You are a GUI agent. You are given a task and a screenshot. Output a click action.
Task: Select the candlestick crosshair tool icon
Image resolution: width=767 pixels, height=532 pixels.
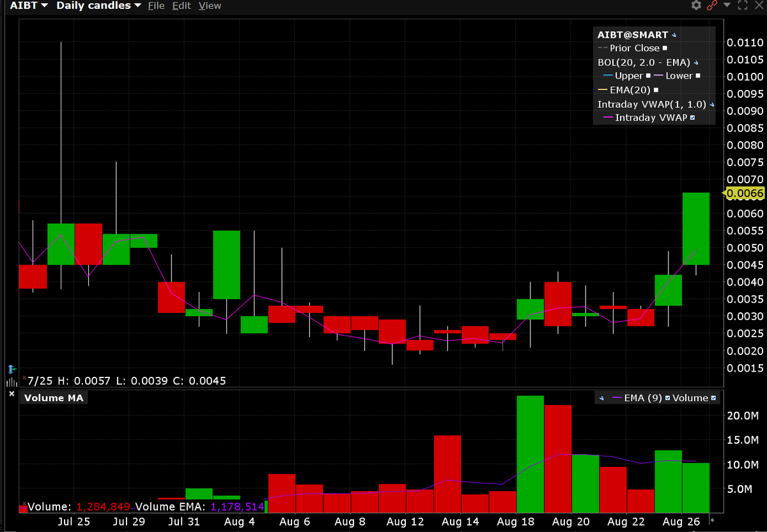(12, 369)
